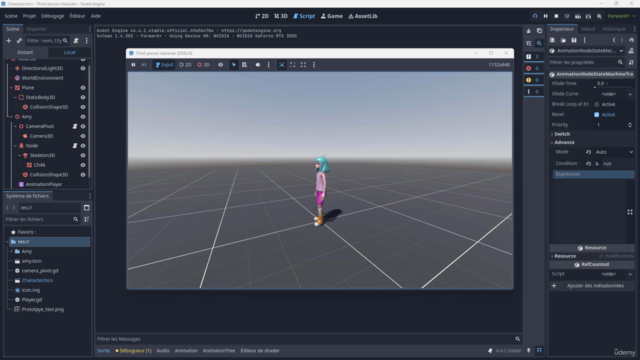Open the Projet menu
The width and height of the screenshot is (640, 360).
29,16
